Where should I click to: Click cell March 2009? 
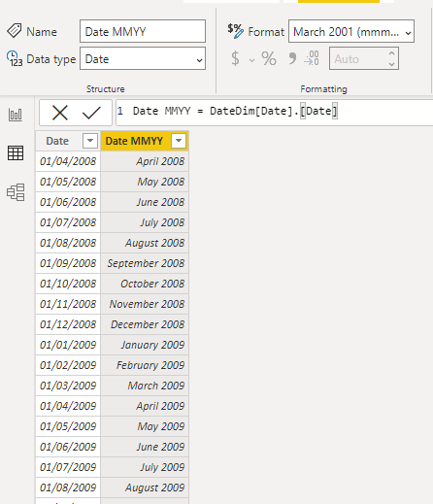(145, 386)
